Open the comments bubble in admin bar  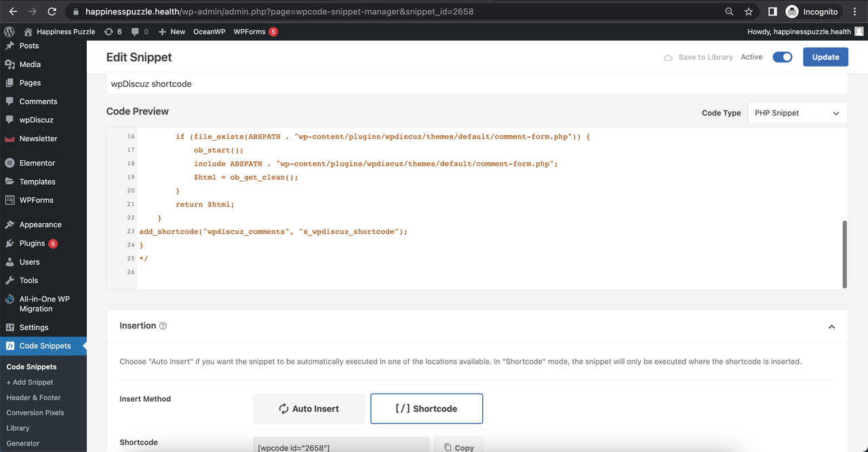click(x=140, y=32)
